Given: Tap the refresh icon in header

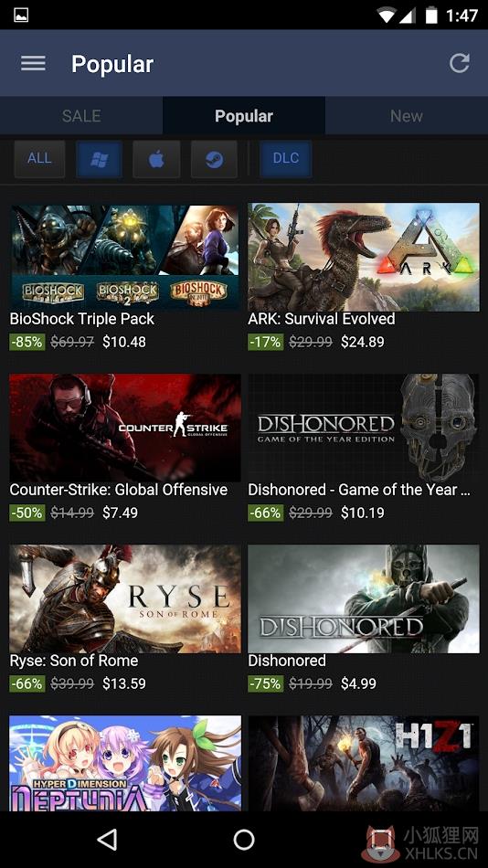Looking at the screenshot, I should (x=459, y=63).
